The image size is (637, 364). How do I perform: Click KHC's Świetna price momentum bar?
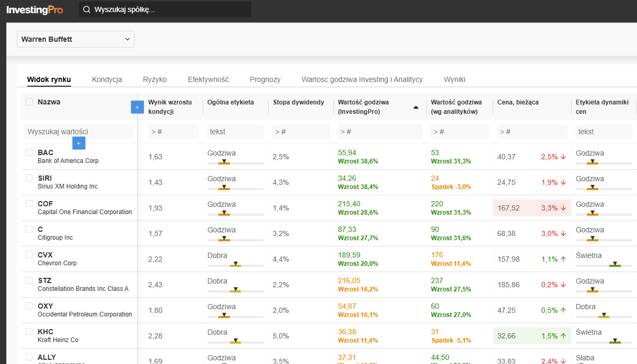coord(604,342)
